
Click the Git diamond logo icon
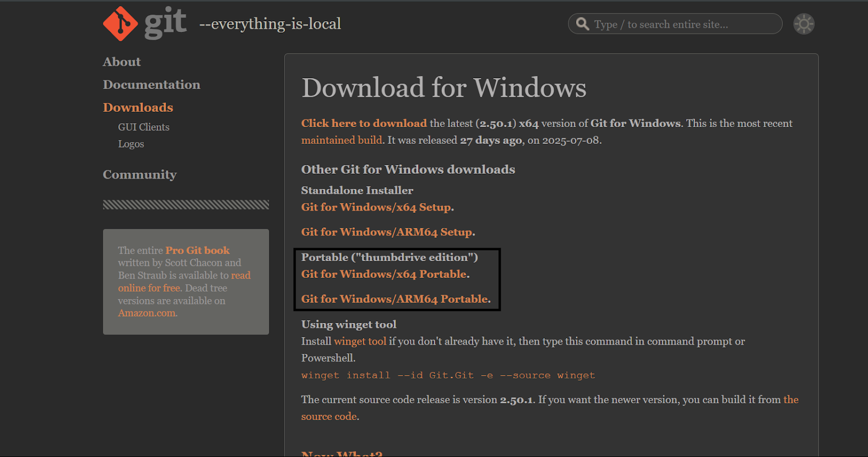[120, 24]
